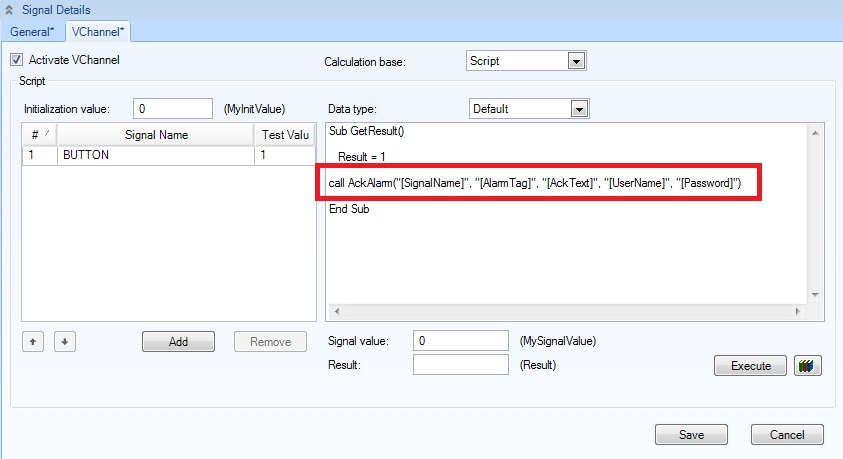Toggle the Activate VChannel checkbox
The width and height of the screenshot is (843, 459).
17,60
